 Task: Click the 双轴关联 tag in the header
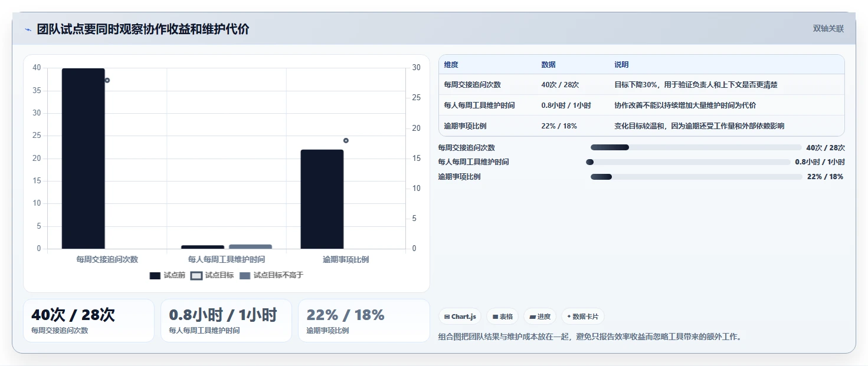tap(828, 29)
